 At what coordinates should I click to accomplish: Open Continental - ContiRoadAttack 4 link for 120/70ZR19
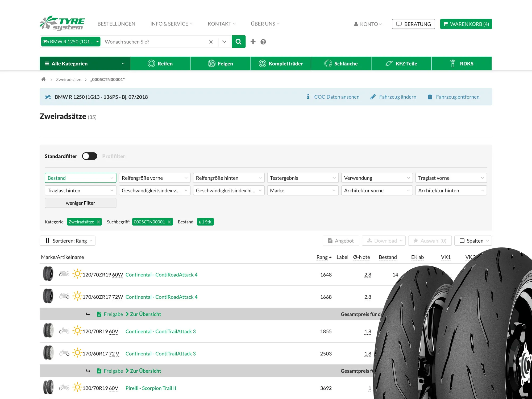click(x=161, y=275)
